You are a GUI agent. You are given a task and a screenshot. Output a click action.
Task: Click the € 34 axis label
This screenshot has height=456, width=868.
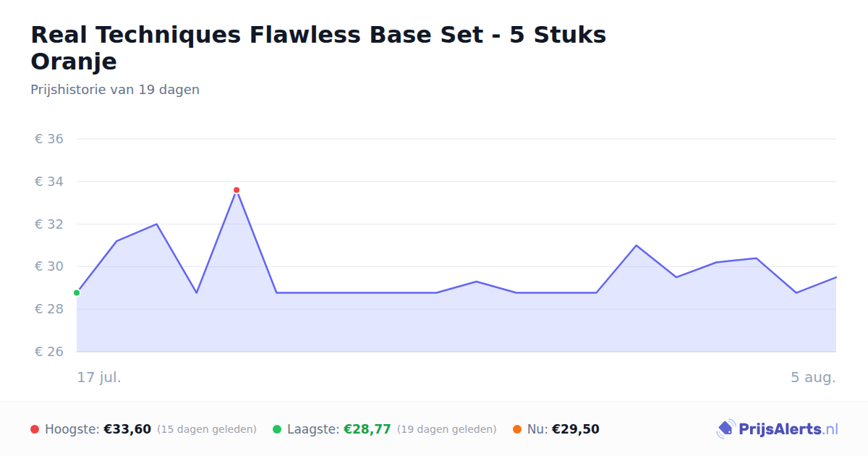(49, 182)
